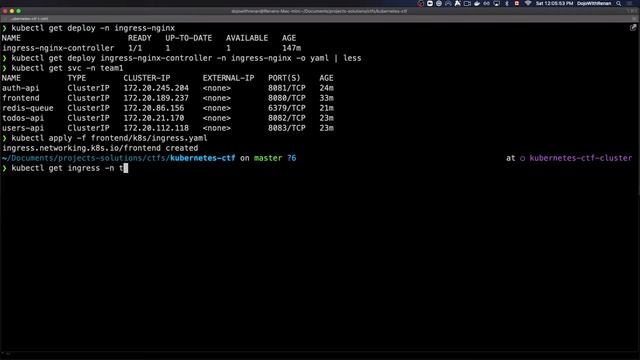Click port value 8081/TCP
This screenshot has height=360, width=640.
[287, 88]
